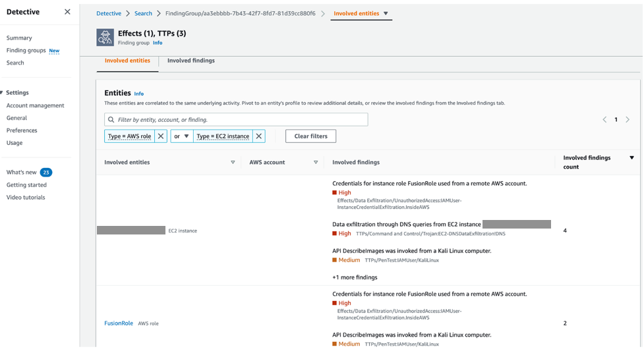This screenshot has width=644, height=355.
Task: Open the 'or' filter operator dropdown
Action: [181, 136]
